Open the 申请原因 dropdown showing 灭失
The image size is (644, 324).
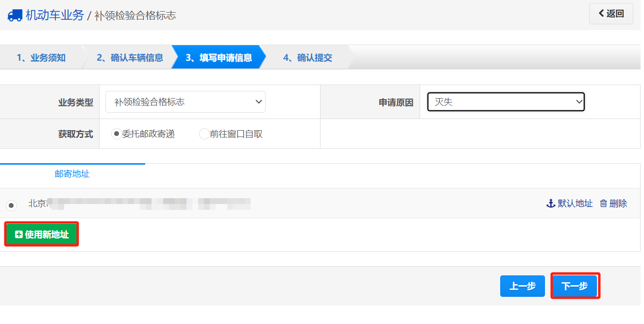(x=506, y=102)
